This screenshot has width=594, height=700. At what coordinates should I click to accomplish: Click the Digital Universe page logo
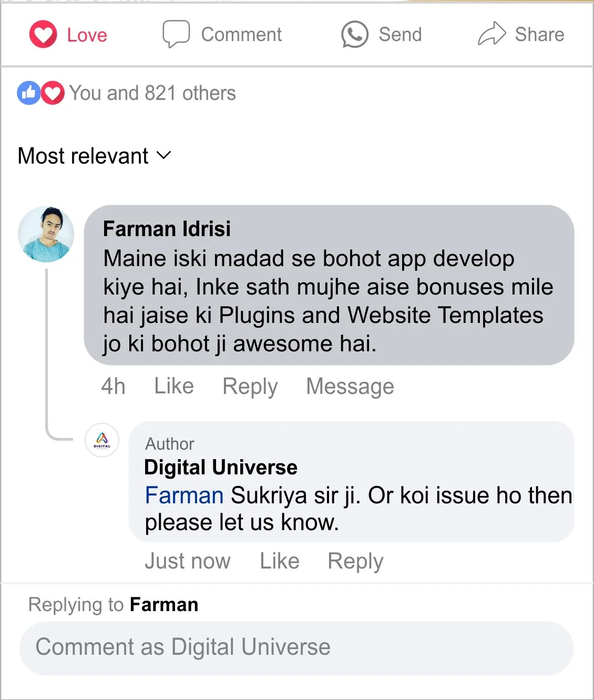(x=102, y=440)
